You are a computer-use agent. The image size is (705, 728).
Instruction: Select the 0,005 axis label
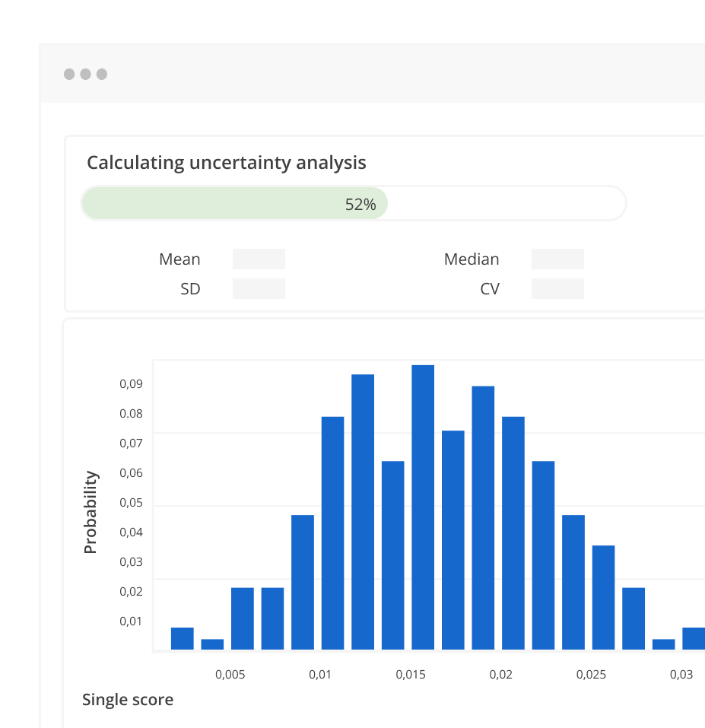(x=230, y=674)
